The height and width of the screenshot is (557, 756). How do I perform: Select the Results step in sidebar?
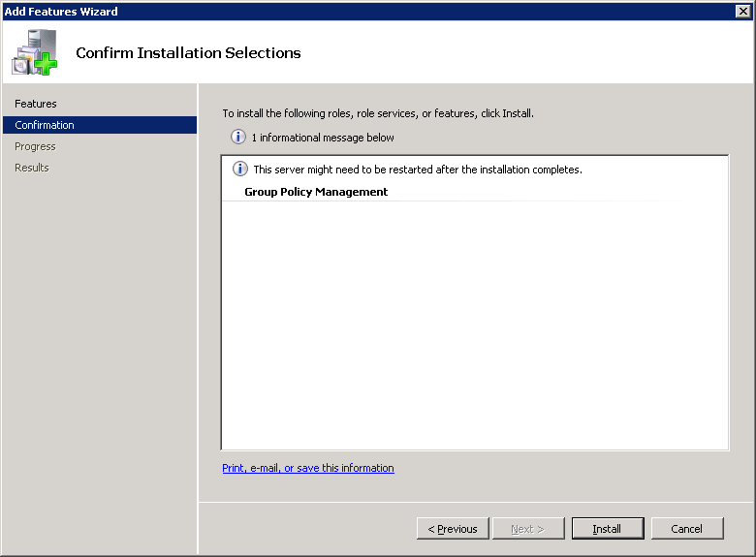point(32,168)
